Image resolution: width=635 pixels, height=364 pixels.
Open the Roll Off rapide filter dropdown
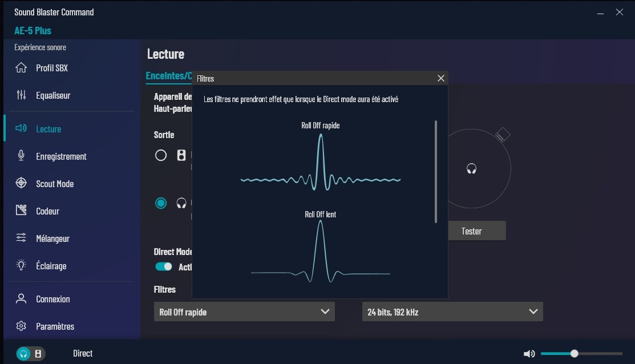[244, 312]
